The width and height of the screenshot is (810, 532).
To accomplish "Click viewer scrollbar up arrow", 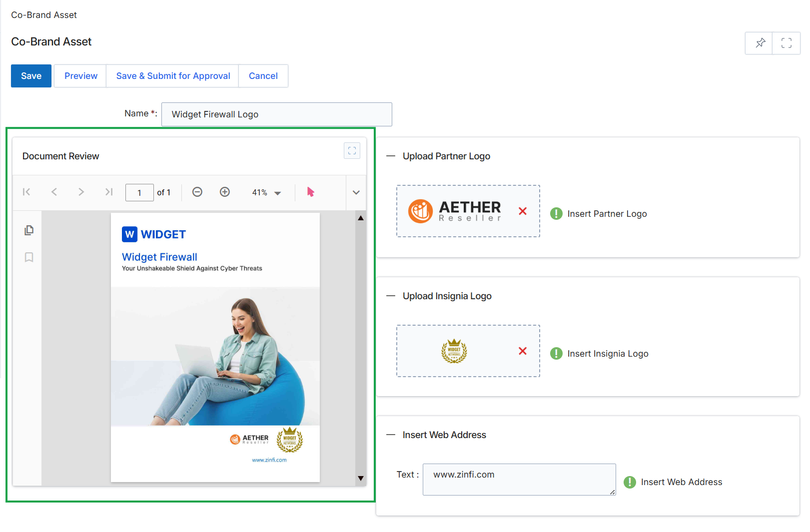I will point(361,218).
